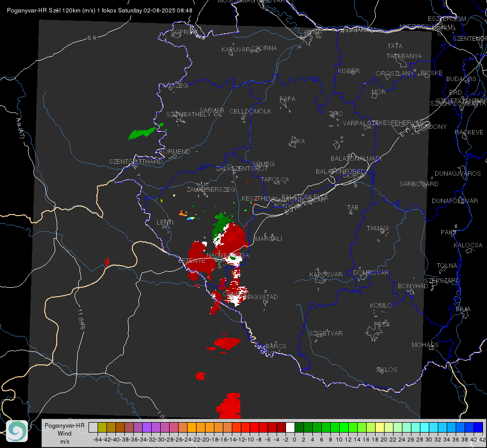
Task: Click the TATA town label
Action: point(395,46)
